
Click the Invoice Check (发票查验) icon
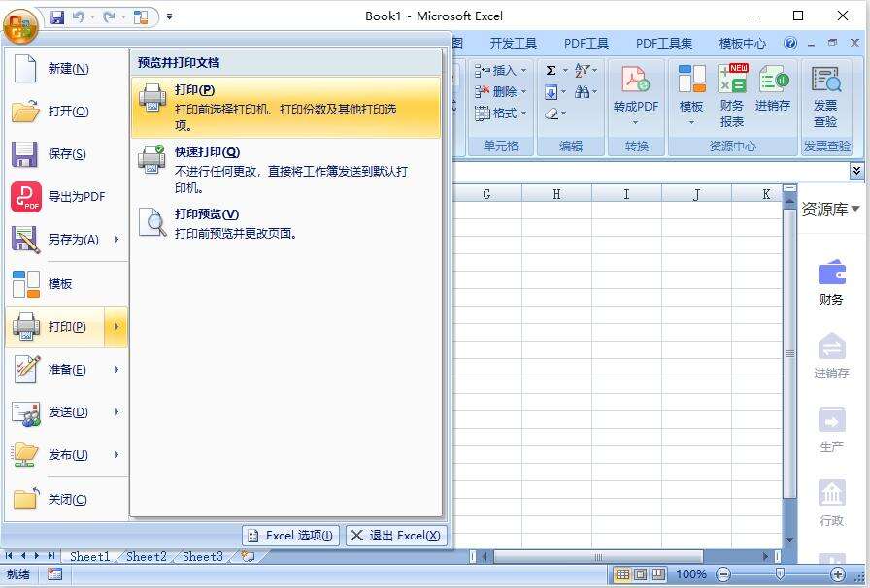tap(825, 96)
